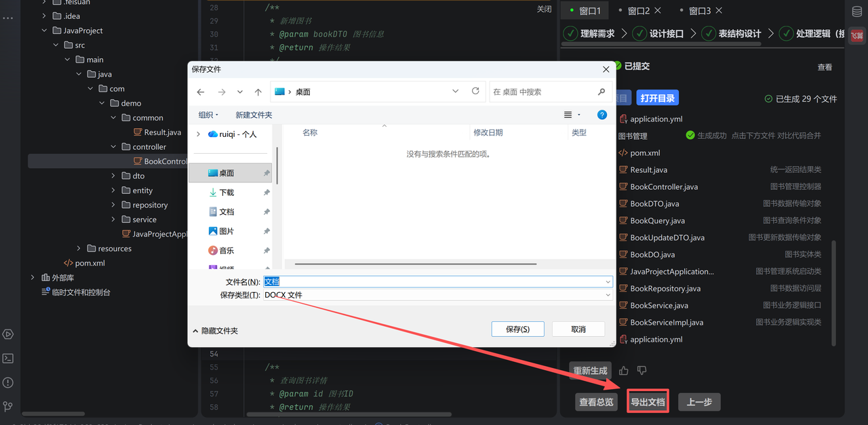Expand the service folder in project tree
868x425 pixels.
tap(113, 219)
